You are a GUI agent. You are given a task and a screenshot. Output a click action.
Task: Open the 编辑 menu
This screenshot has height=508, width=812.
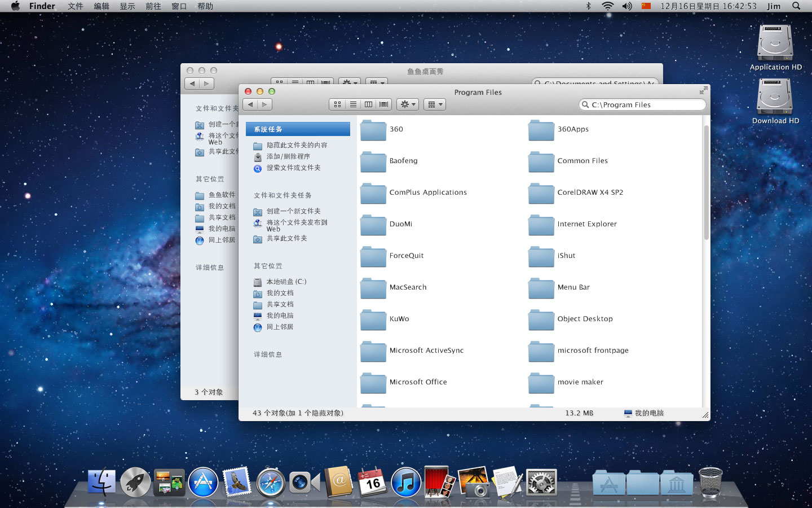101,6
